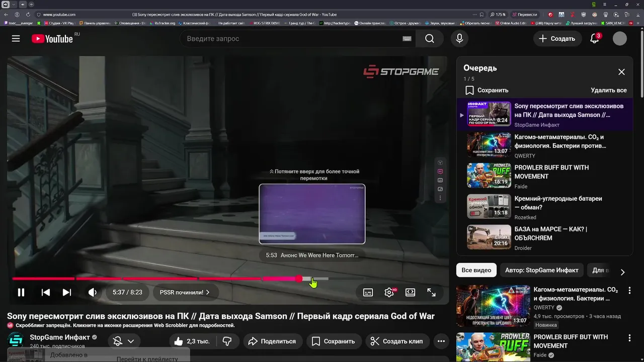Open the Кагомэ recommended video thumbnail
644x362 pixels.
click(493, 306)
